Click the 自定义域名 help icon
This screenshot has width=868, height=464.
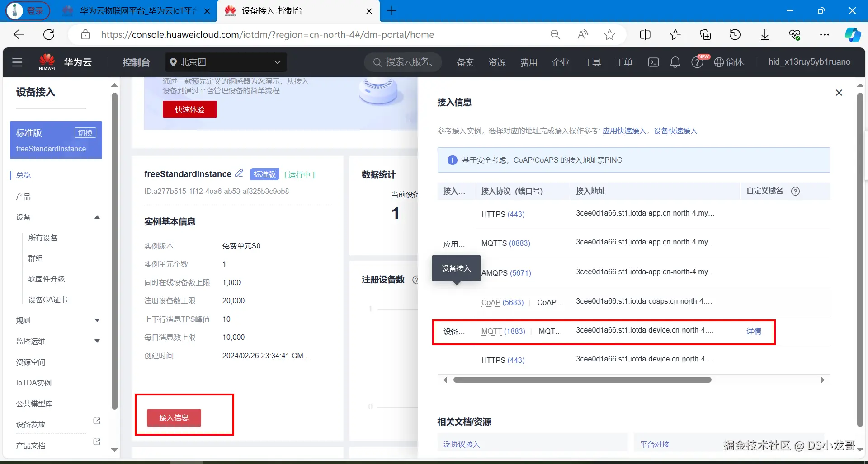pos(796,191)
